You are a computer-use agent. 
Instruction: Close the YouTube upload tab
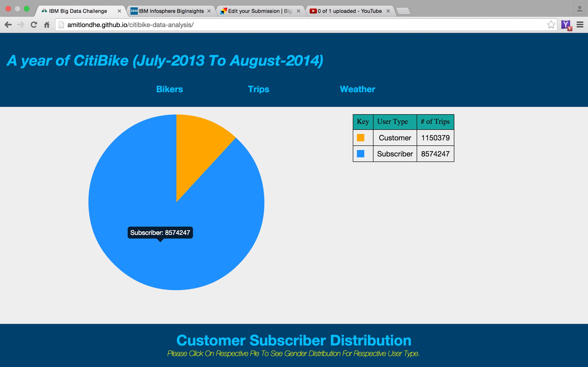click(388, 11)
